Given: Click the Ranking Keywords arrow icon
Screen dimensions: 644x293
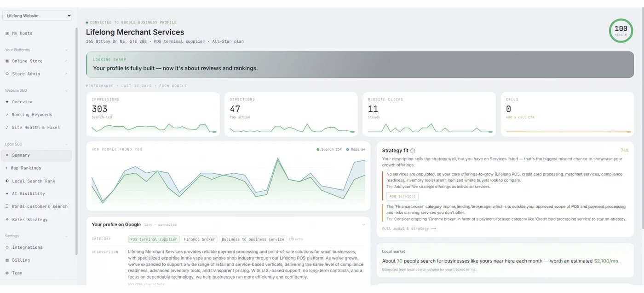Looking at the screenshot, I should tap(7, 115).
